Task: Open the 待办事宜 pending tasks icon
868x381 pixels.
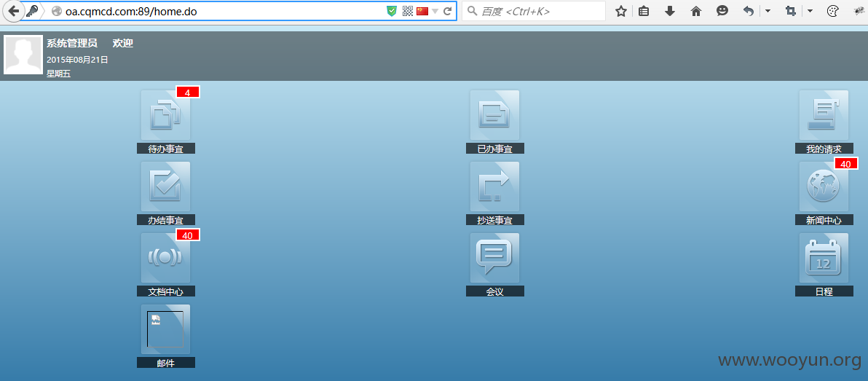Action: tap(165, 114)
